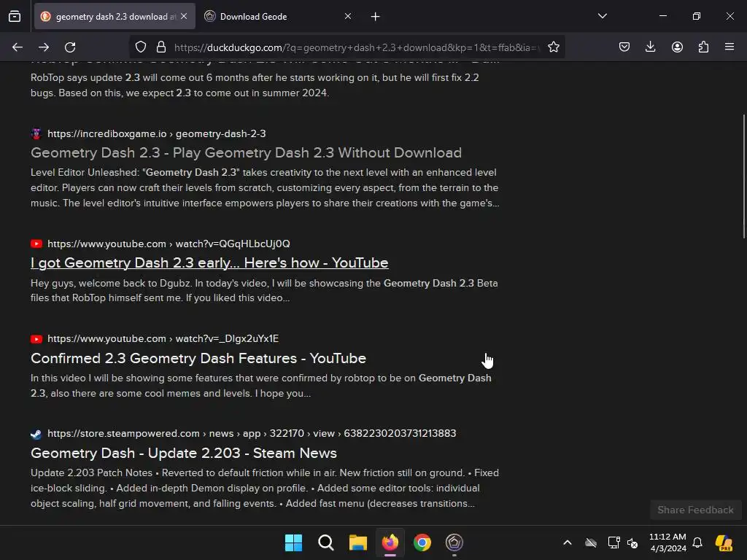The image size is (747, 560).
Task: Click the youtube.com watch?v=QGqHLbcUj0Q URL
Action: click(x=169, y=244)
